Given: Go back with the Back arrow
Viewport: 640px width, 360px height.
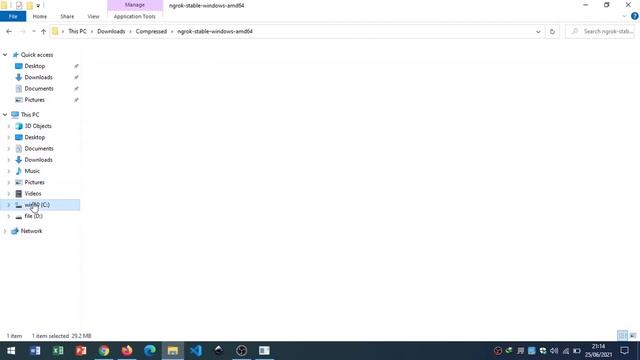Looking at the screenshot, I should click(x=9, y=31).
